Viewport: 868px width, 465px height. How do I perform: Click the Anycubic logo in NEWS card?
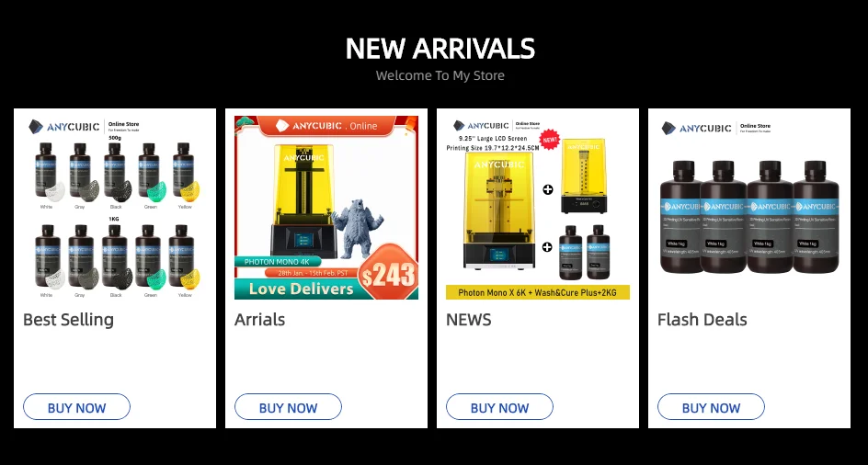[480, 126]
